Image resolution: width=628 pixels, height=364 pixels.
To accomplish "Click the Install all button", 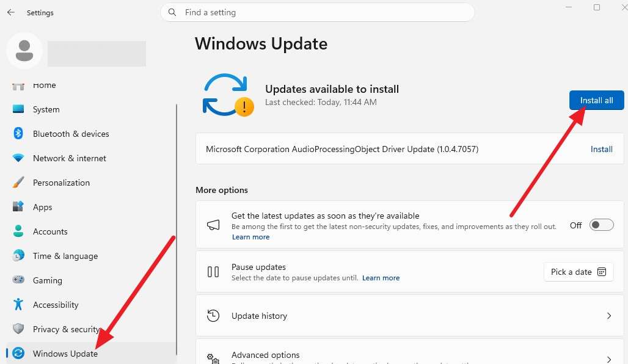I will tap(596, 100).
